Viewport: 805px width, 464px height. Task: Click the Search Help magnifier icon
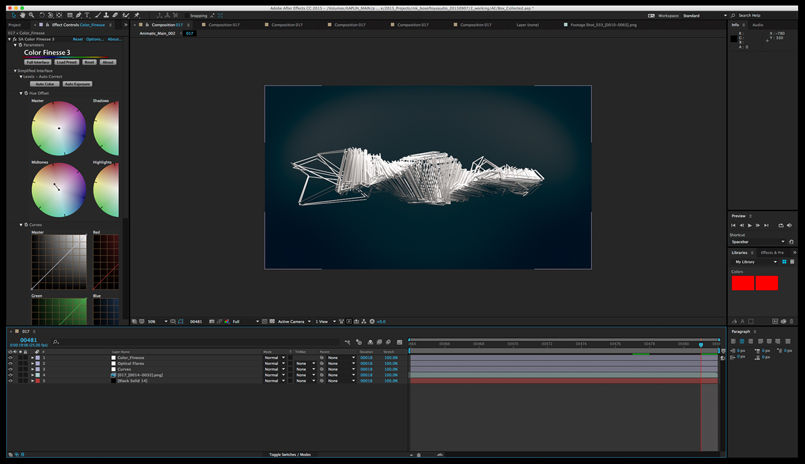point(733,15)
